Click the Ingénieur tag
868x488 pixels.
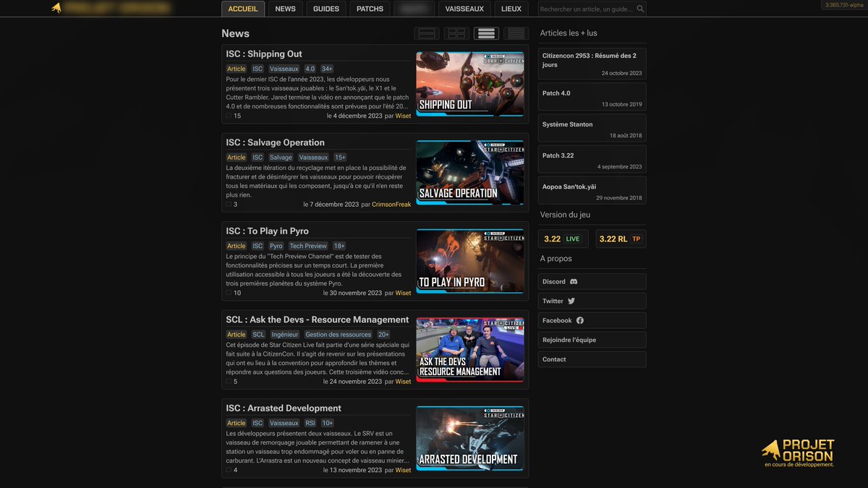tap(285, 334)
